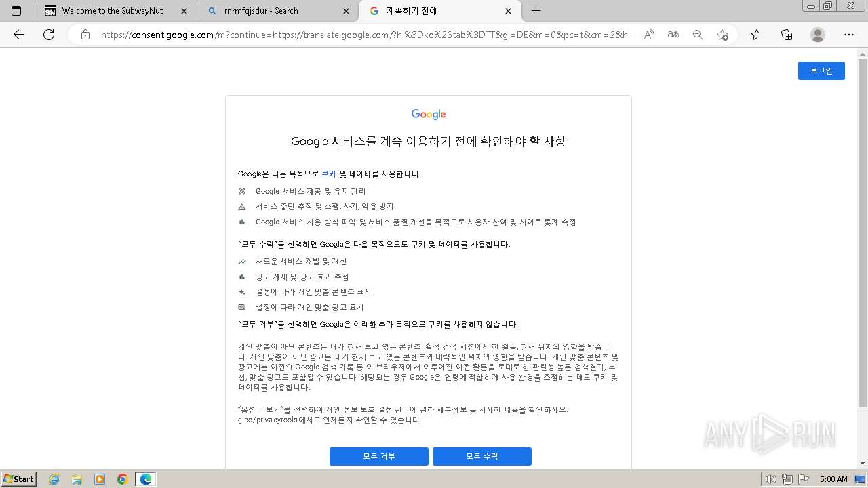Open the media player taskbar icon

(100, 479)
